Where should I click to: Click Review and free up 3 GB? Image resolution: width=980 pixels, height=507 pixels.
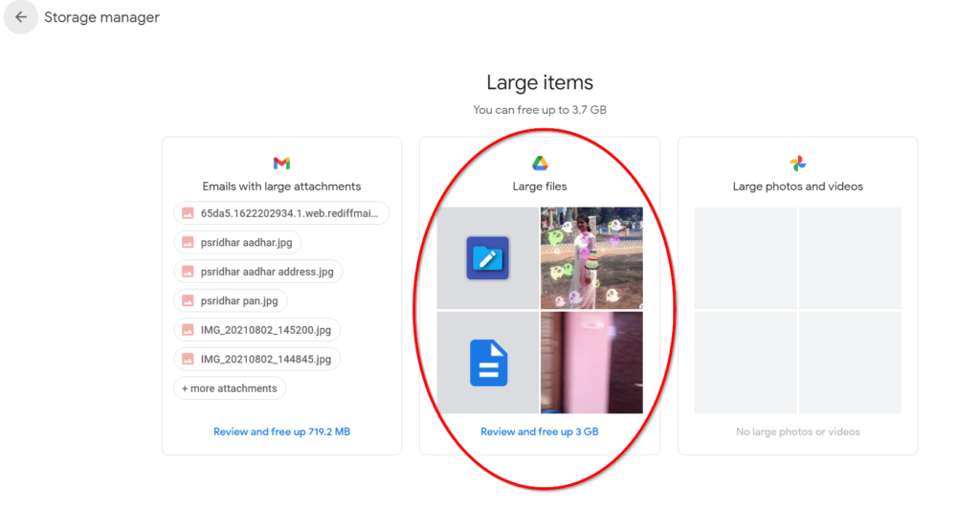click(x=540, y=431)
